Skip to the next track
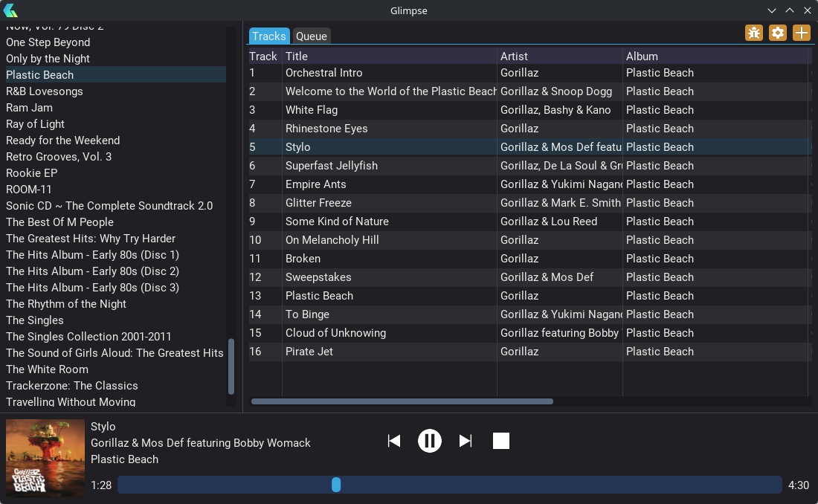Image resolution: width=818 pixels, height=504 pixels. click(466, 441)
